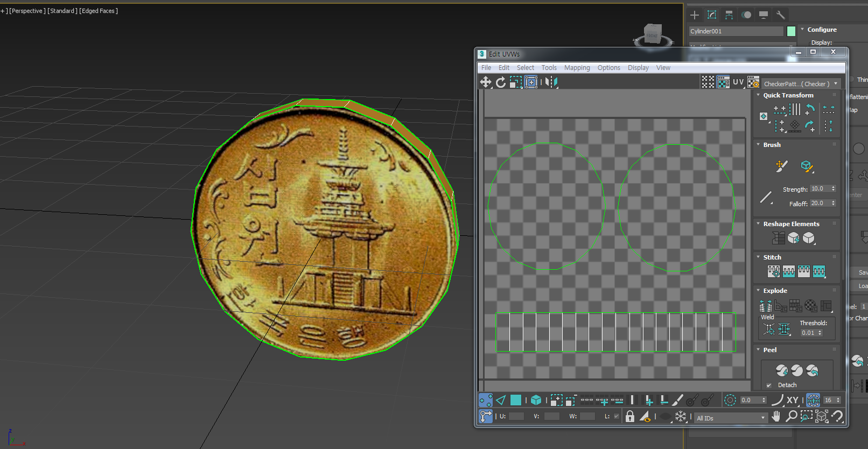The image size is (868, 449).
Task: Open the Options menu
Action: click(609, 68)
